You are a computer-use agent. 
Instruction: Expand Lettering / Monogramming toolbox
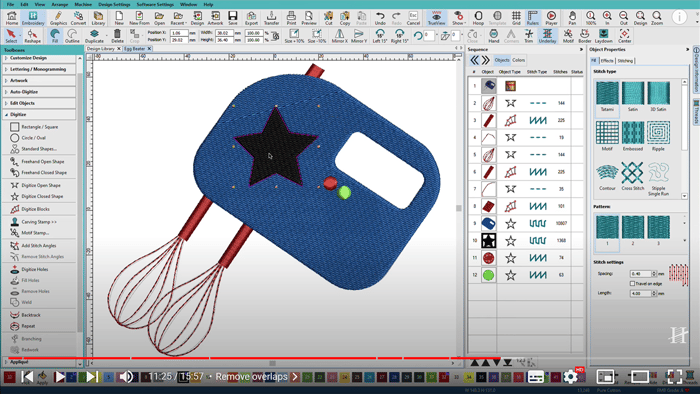[x=38, y=69]
